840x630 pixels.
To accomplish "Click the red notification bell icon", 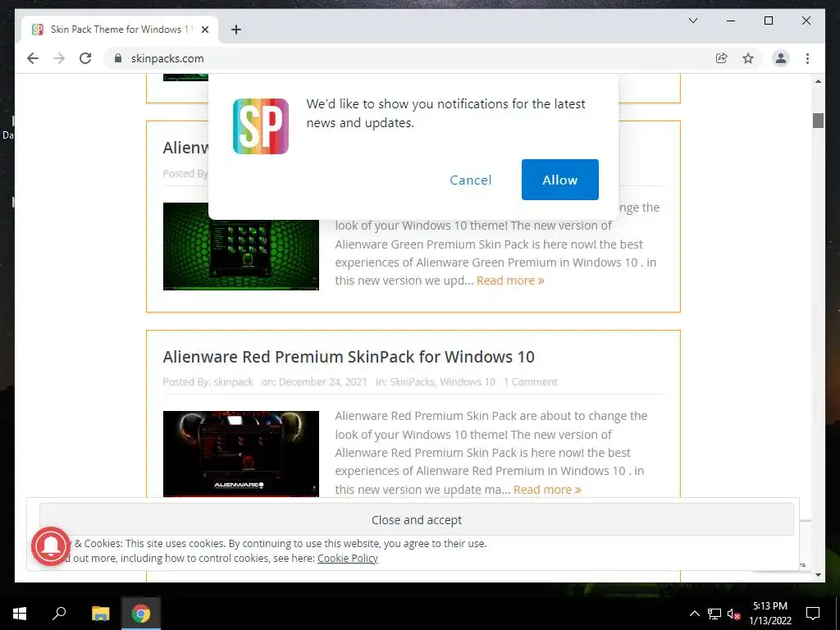I will pos(51,546).
